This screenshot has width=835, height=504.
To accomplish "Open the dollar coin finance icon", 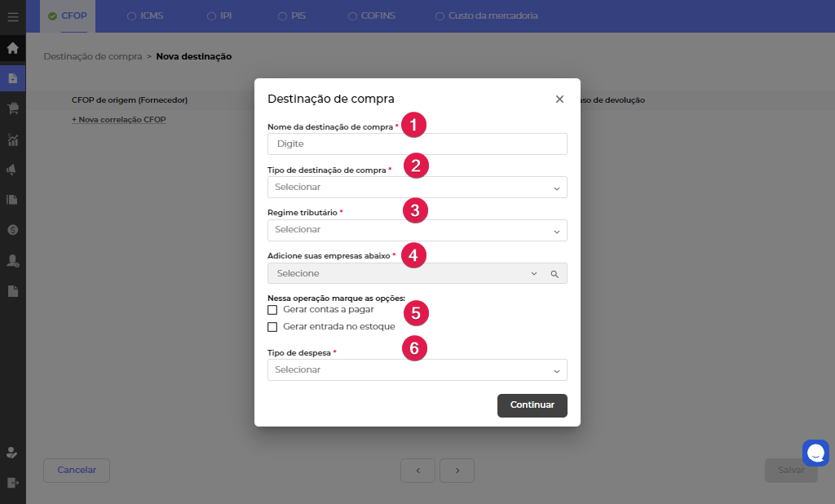I will 12,230.
